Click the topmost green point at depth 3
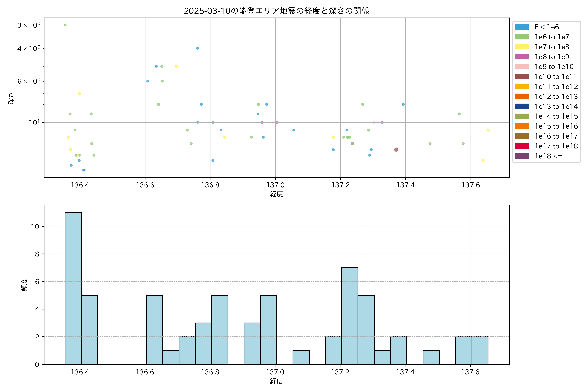 (65, 25)
